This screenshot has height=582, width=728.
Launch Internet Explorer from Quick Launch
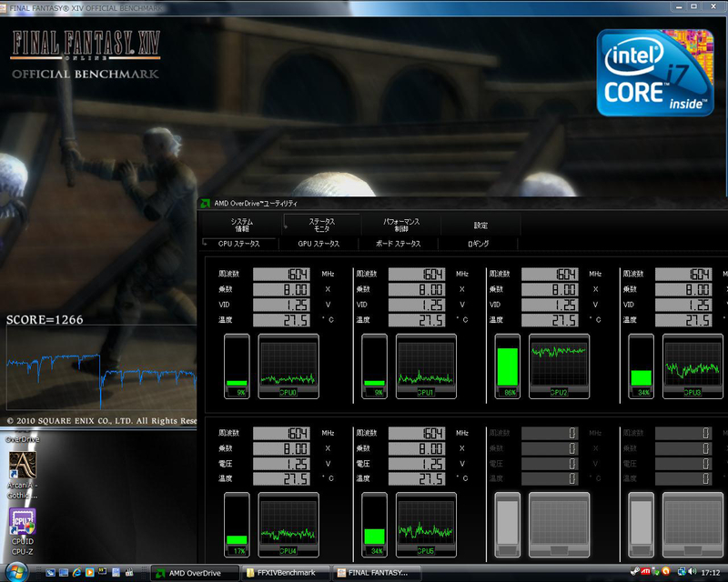[76, 573]
